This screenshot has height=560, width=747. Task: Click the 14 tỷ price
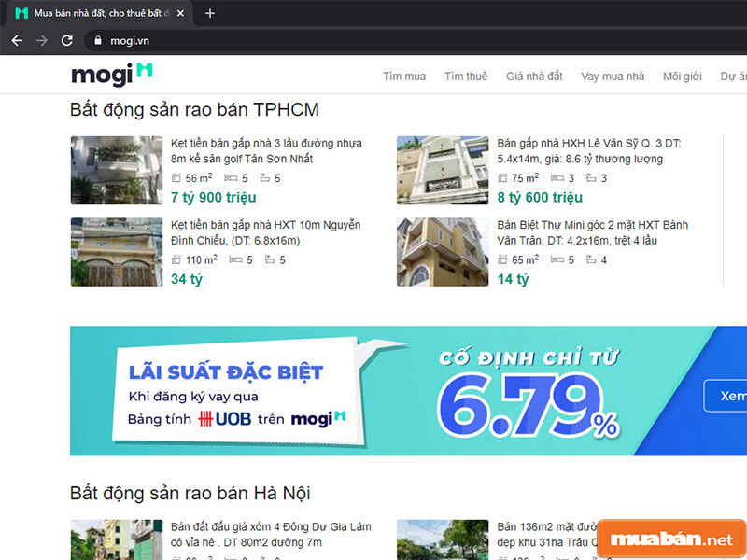(x=513, y=278)
